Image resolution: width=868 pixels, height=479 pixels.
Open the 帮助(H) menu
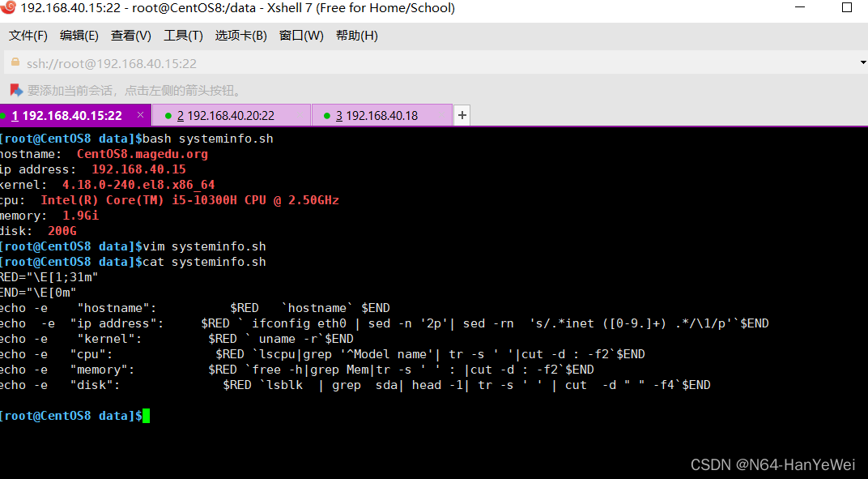356,35
